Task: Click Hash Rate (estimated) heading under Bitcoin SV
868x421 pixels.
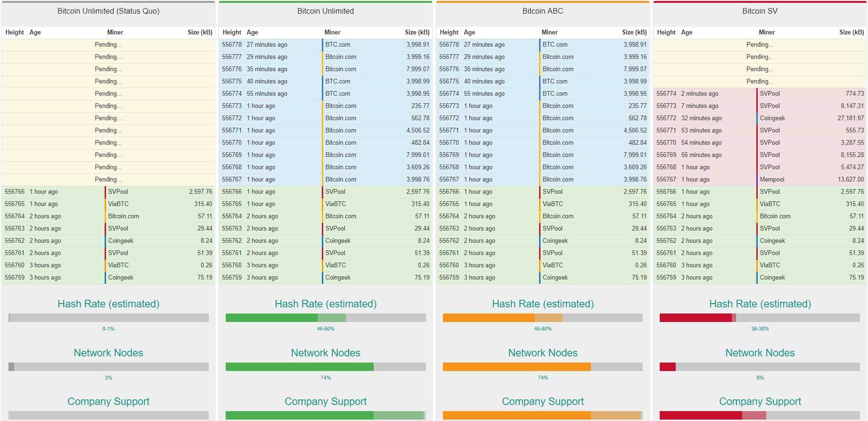Action: point(760,304)
